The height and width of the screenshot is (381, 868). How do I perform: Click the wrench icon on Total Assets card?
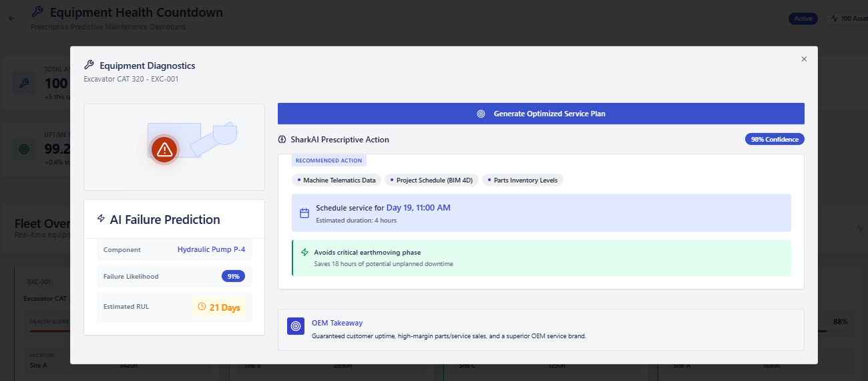[24, 84]
